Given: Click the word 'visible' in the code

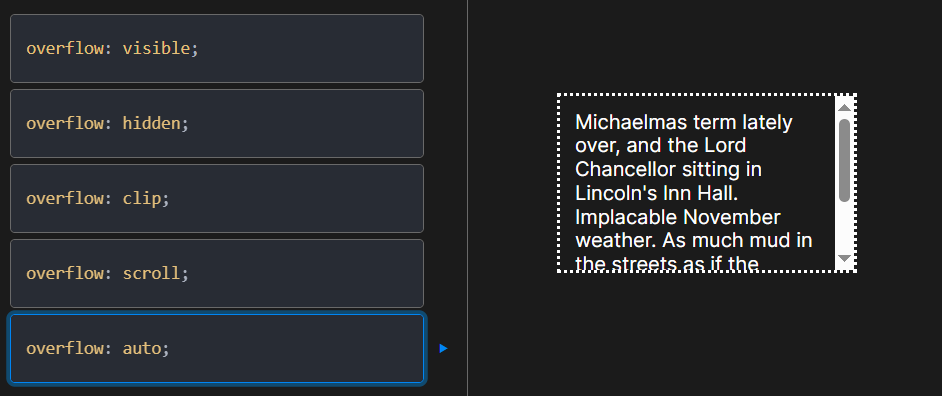Looking at the screenshot, I should click(x=156, y=49).
